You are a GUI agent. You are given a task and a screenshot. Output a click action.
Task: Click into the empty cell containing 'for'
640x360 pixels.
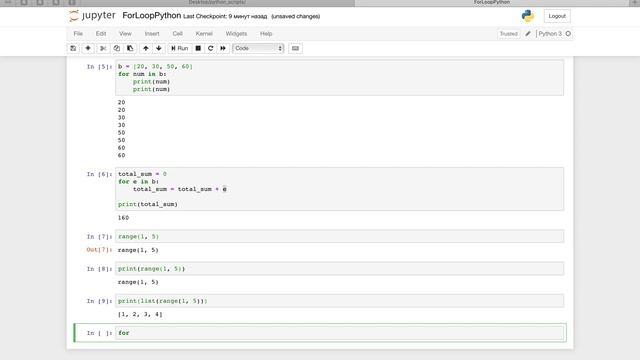point(340,333)
